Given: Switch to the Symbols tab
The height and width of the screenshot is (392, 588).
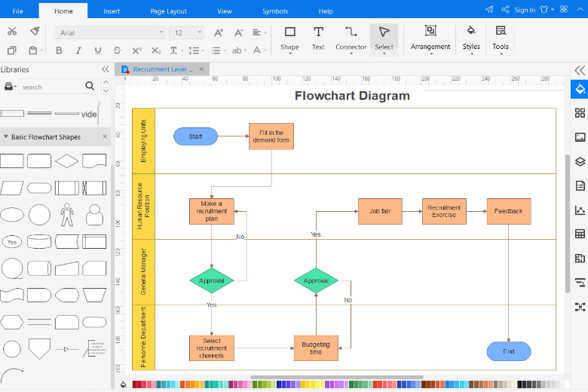Looking at the screenshot, I should (x=275, y=11).
